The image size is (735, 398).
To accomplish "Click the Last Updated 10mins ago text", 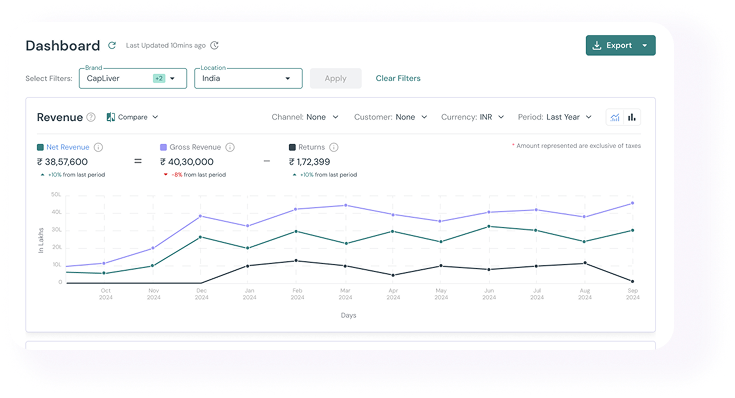I will (x=165, y=45).
